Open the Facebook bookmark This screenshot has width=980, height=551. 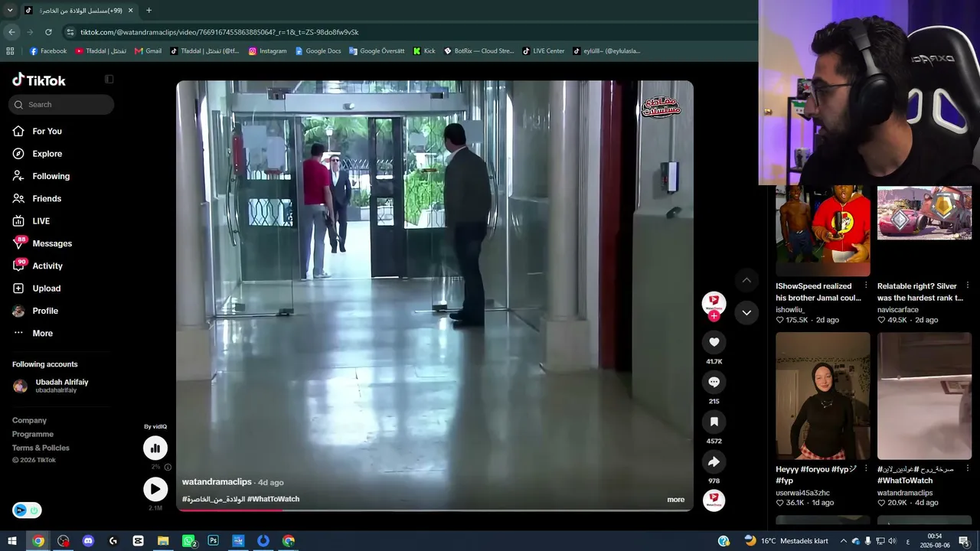pos(48,51)
